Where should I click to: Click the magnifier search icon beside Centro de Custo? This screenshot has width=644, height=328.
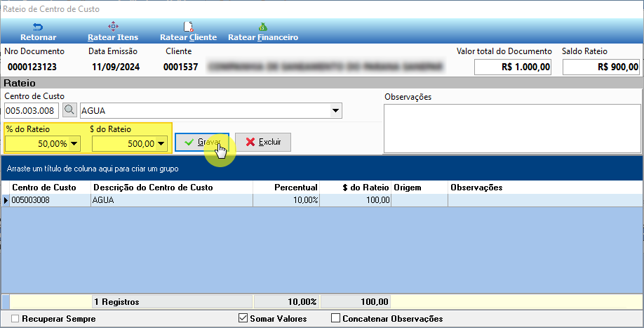[69, 110]
